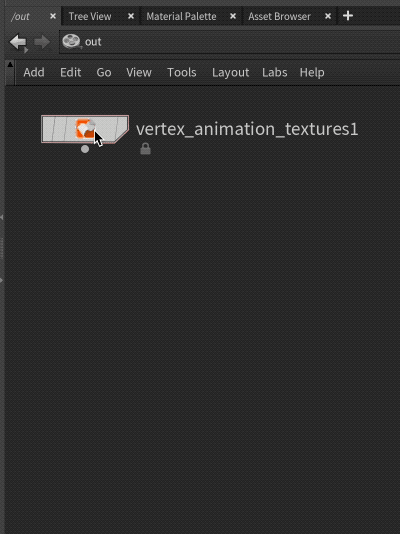
Task: Open the Tools menu
Action: (x=181, y=72)
